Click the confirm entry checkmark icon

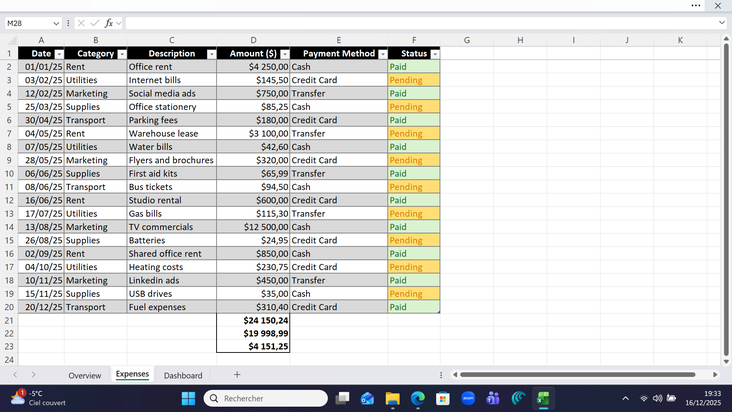[95, 23]
